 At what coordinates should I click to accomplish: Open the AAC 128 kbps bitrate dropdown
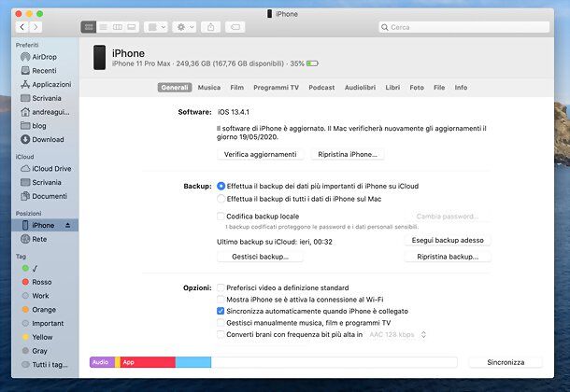[397, 335]
